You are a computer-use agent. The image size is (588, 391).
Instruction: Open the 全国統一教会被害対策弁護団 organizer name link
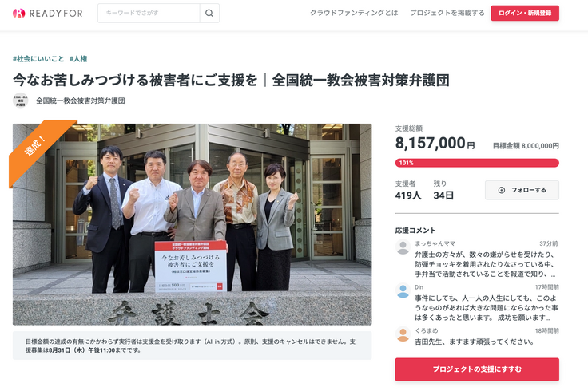click(x=81, y=101)
